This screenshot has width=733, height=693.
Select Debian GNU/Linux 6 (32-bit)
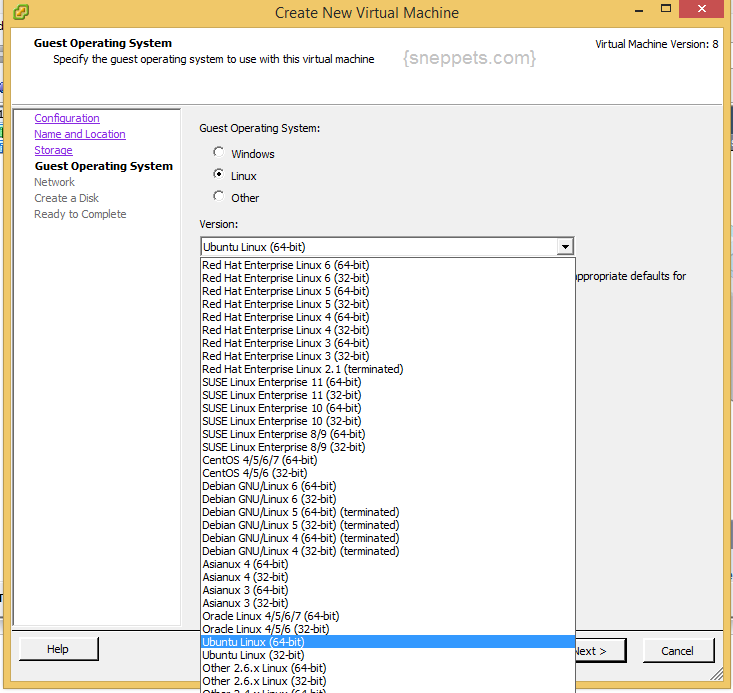pyautogui.click(x=388, y=499)
